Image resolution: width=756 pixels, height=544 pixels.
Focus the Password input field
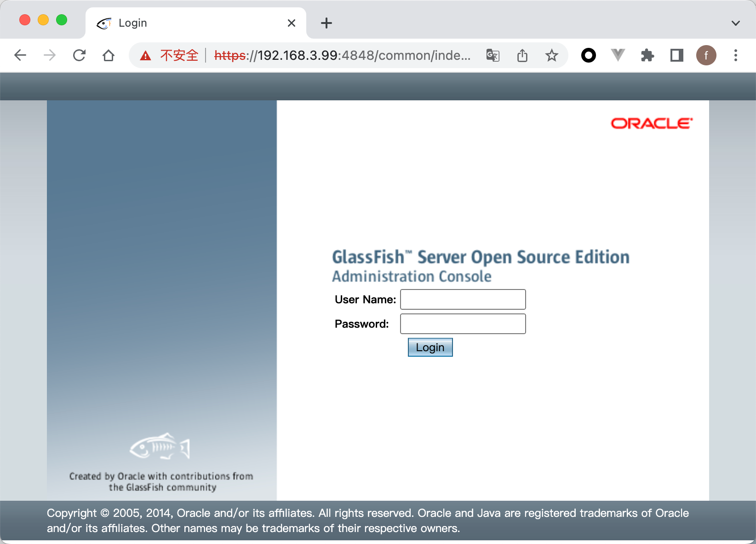(x=463, y=324)
